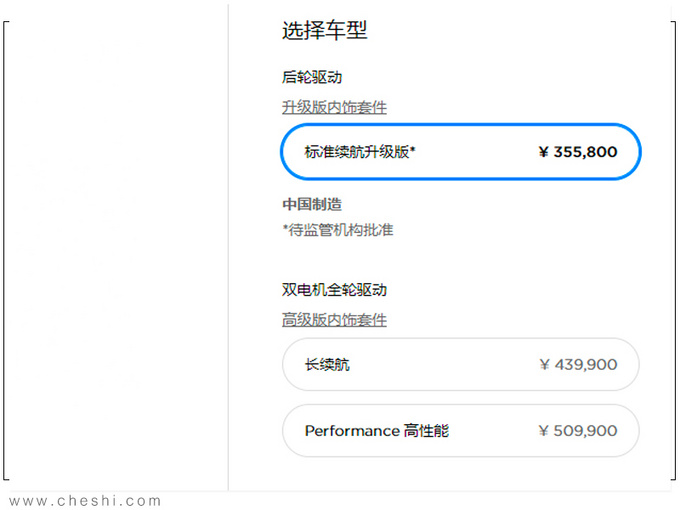Click the 中国制造 text
Screen dimensions: 680x510
point(312,204)
